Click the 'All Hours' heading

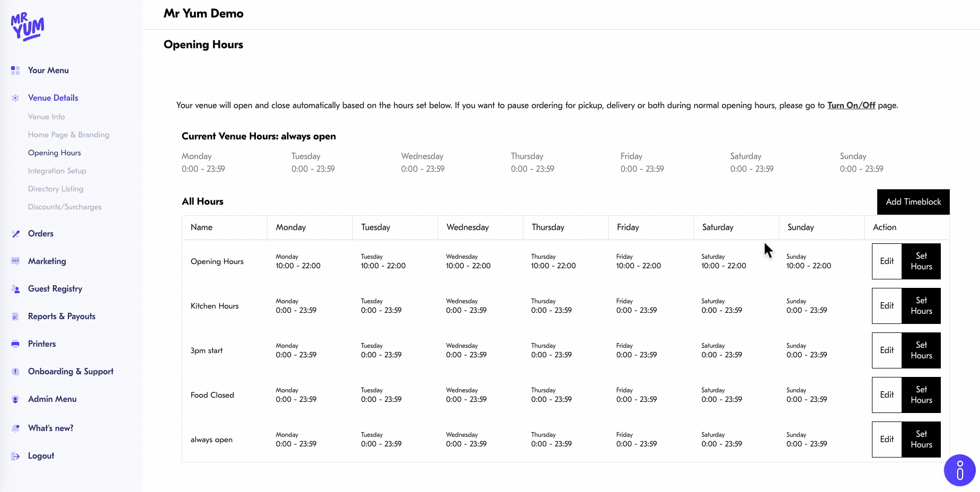click(x=202, y=201)
